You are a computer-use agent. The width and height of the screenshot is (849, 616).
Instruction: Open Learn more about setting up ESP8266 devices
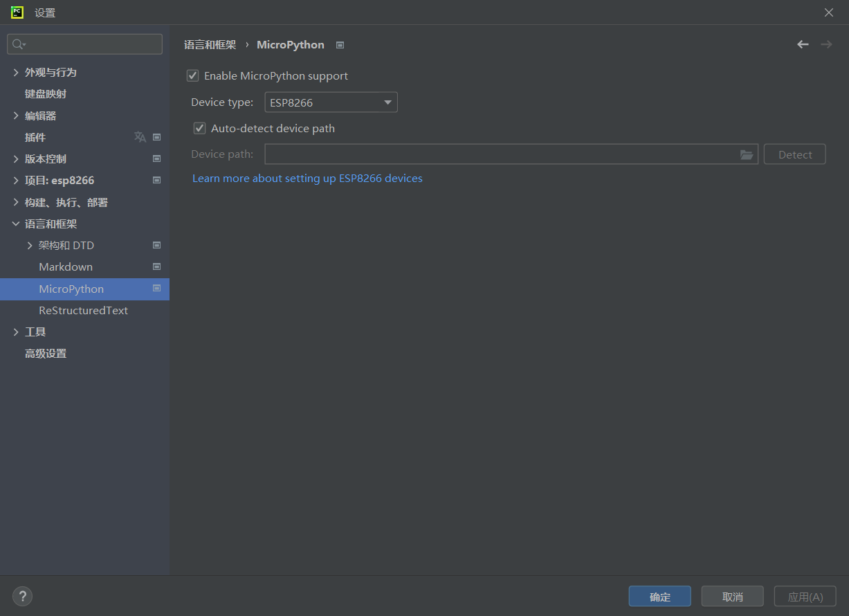[307, 178]
